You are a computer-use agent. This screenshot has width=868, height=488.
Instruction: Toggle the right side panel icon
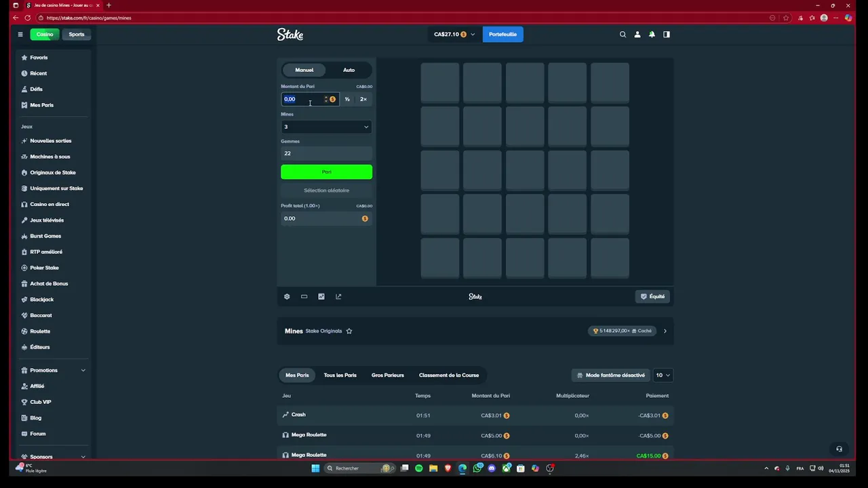coord(667,35)
